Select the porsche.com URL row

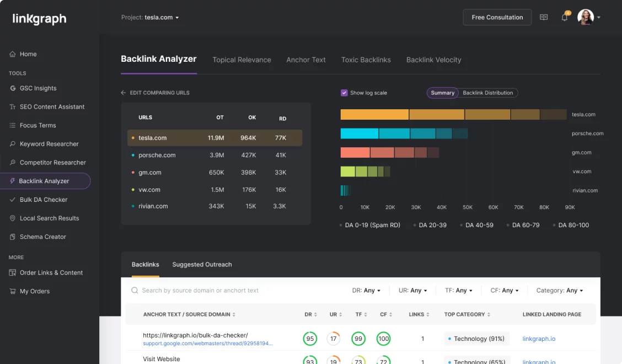point(215,155)
